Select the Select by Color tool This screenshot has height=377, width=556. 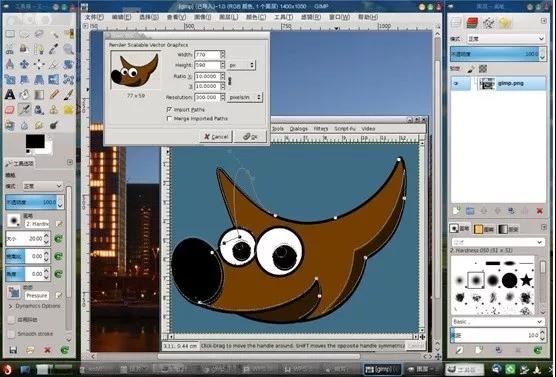(x=69, y=34)
